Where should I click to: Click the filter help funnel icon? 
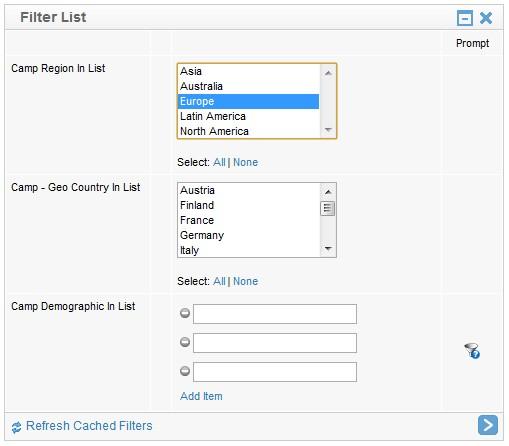[472, 351]
